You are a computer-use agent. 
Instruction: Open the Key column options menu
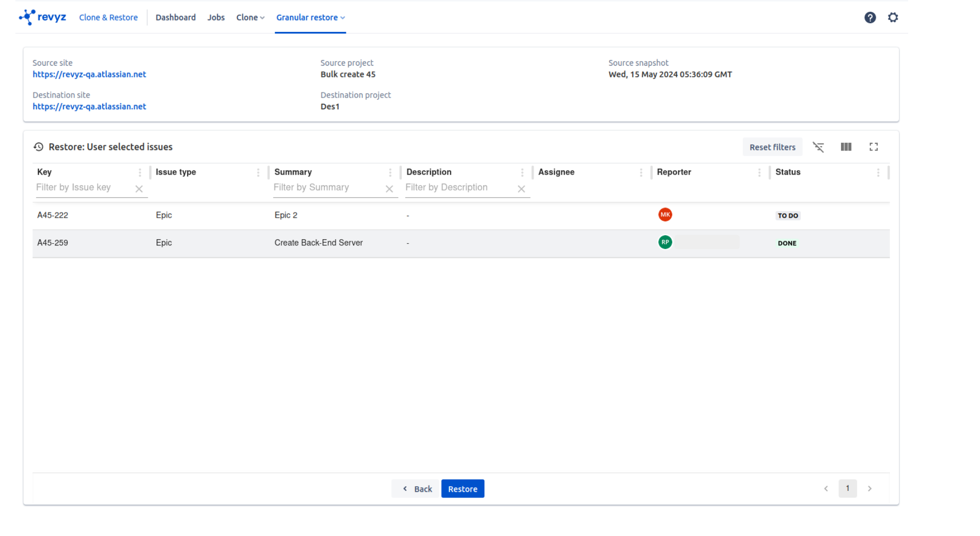tap(140, 173)
